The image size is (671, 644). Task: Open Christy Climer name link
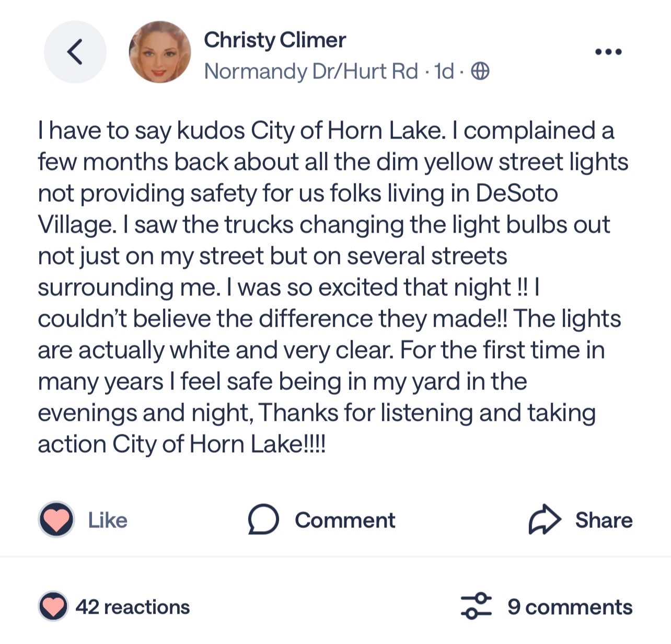[275, 40]
